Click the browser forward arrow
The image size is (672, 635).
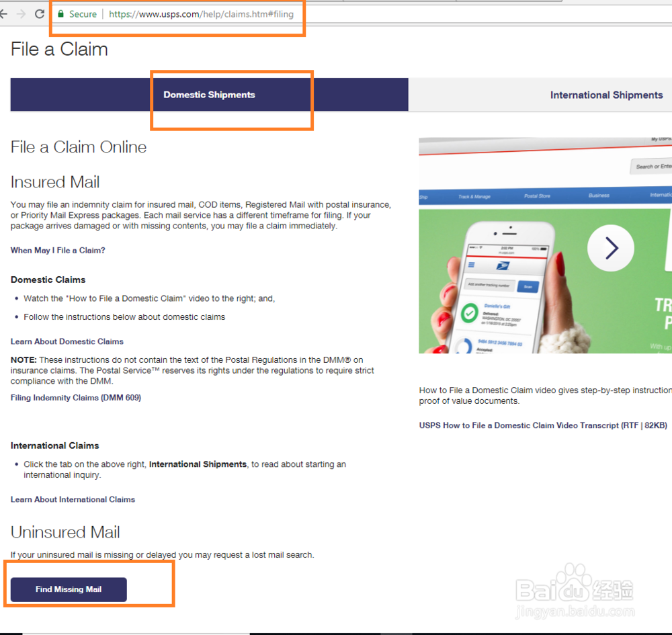click(21, 14)
